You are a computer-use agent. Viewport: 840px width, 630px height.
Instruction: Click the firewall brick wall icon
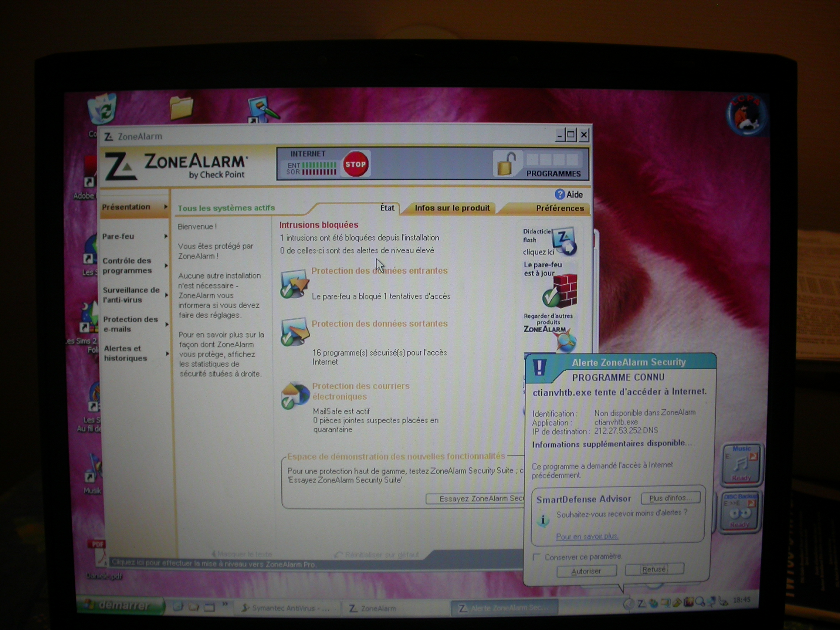560,291
